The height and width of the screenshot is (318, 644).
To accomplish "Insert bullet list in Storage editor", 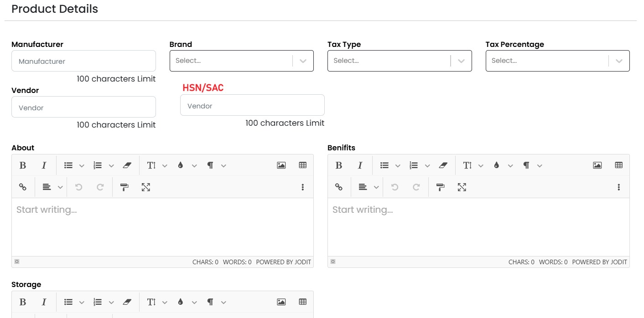I will click(68, 302).
